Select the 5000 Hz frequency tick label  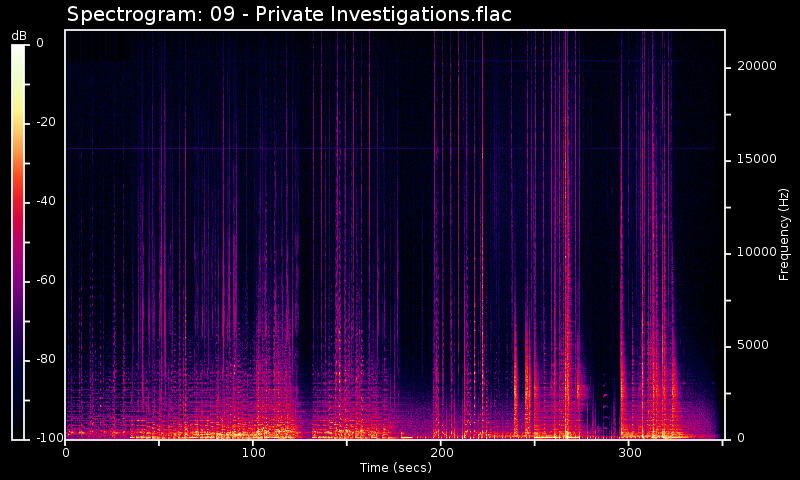pyautogui.click(x=753, y=345)
